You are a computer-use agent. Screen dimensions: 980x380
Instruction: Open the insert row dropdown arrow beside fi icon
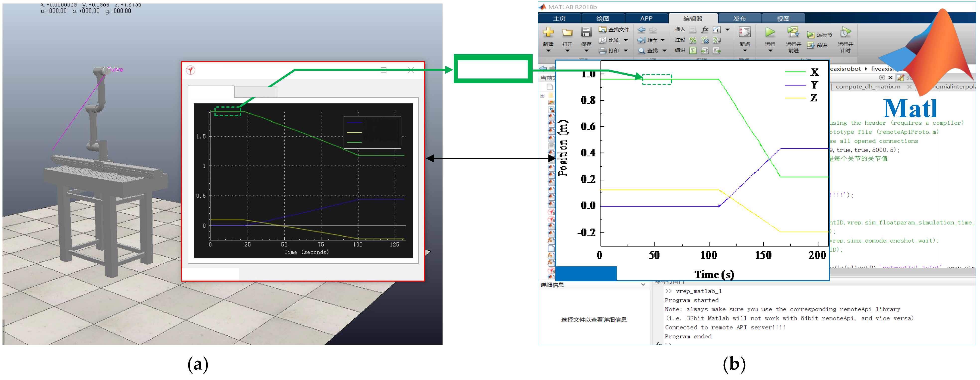pos(727,30)
